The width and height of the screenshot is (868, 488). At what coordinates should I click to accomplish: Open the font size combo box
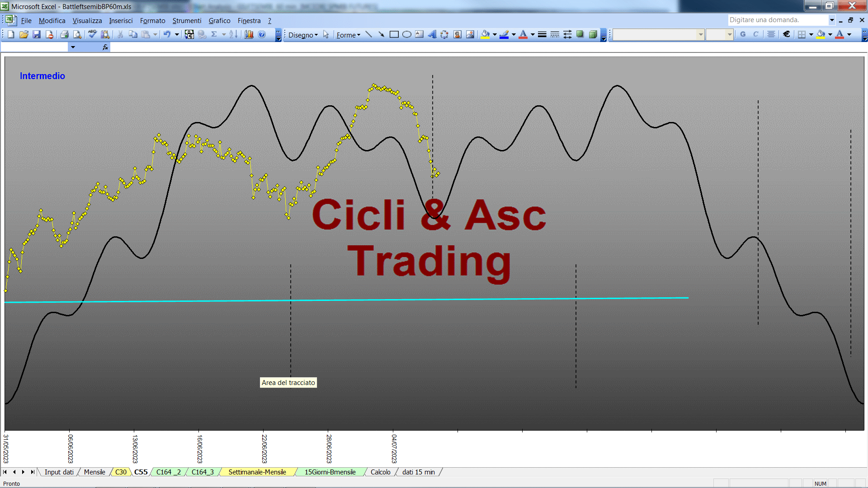pos(720,34)
